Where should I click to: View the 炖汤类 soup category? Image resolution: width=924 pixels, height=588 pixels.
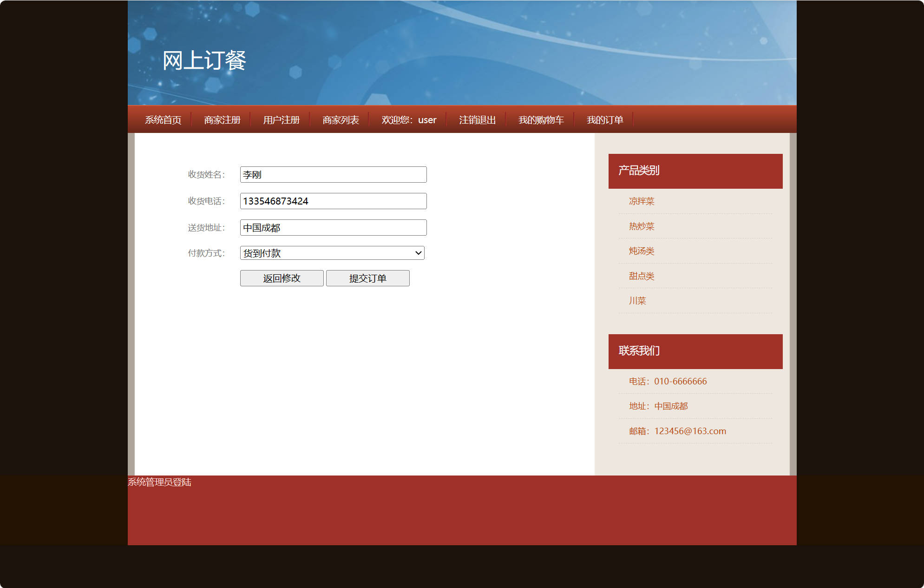pos(642,251)
